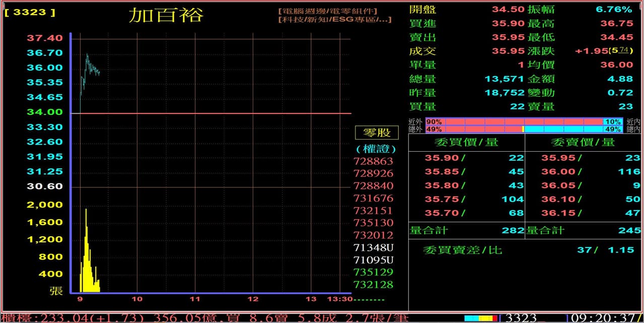Click the 昨量 value 18,752
The image size is (644, 323).
[x=505, y=93]
